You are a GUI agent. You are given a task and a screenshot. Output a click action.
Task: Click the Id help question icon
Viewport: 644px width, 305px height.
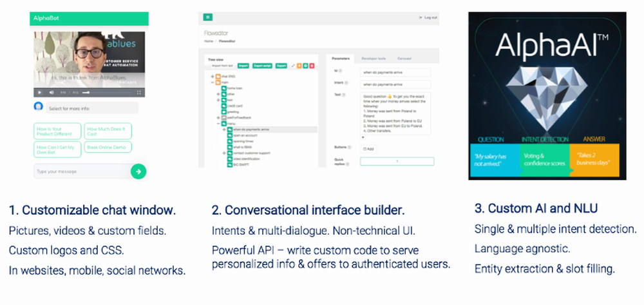click(x=341, y=71)
